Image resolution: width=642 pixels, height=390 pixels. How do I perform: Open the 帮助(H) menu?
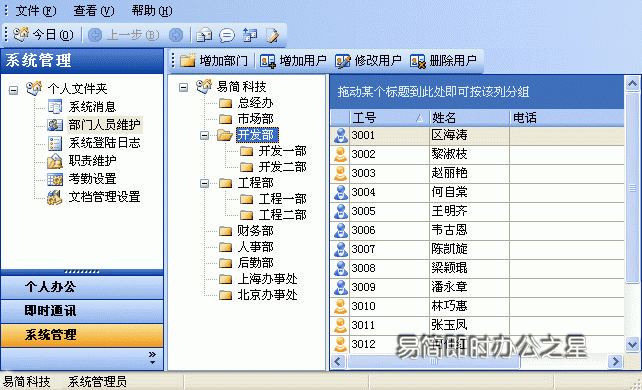tap(152, 11)
